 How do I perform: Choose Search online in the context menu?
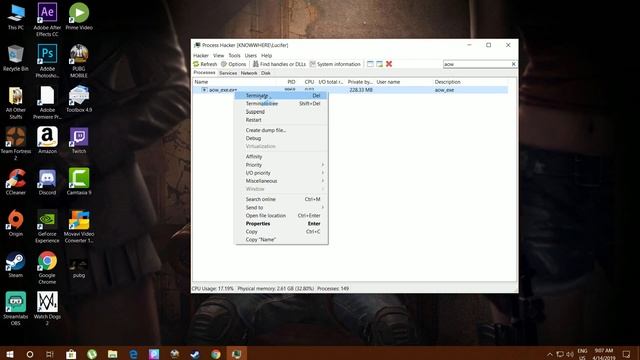tap(281, 199)
